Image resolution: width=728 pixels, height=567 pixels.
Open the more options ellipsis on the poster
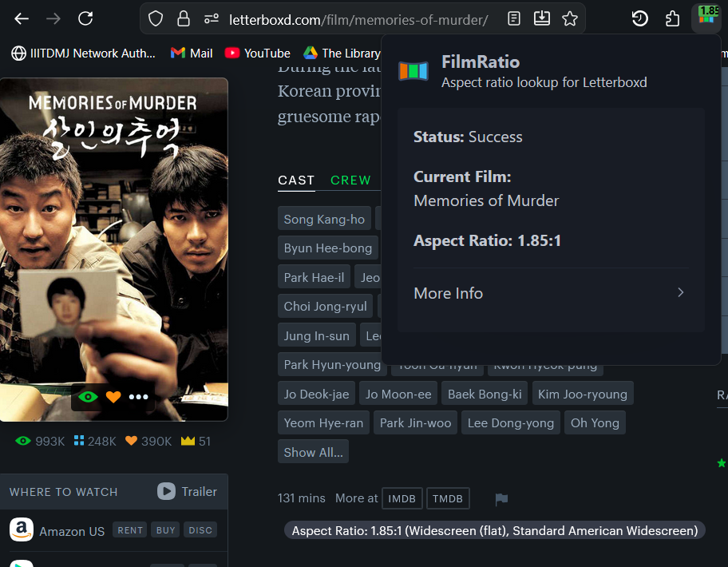[139, 397]
